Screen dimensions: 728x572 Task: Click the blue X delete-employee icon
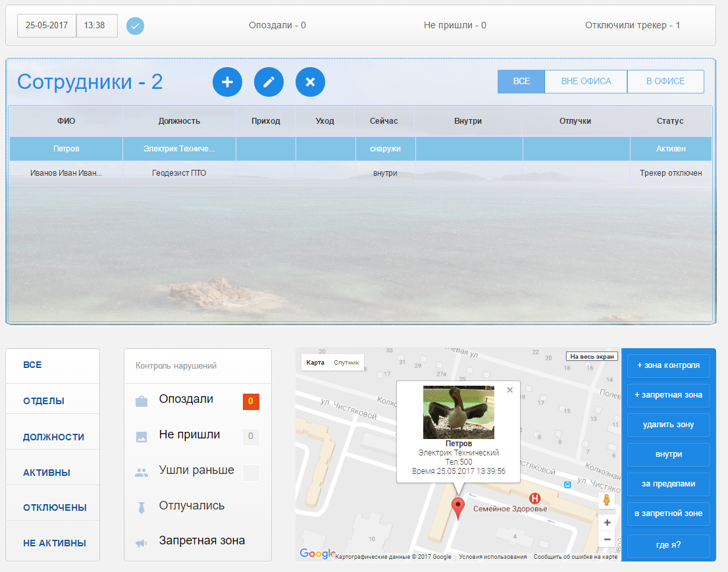(310, 82)
